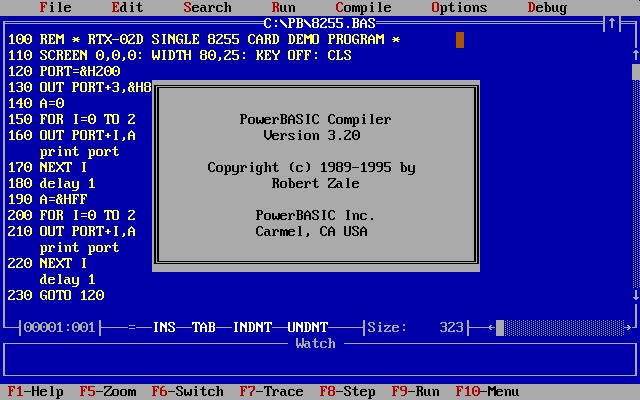Click the empty Watch pane area
This screenshot has width=640, height=400.
point(319,361)
